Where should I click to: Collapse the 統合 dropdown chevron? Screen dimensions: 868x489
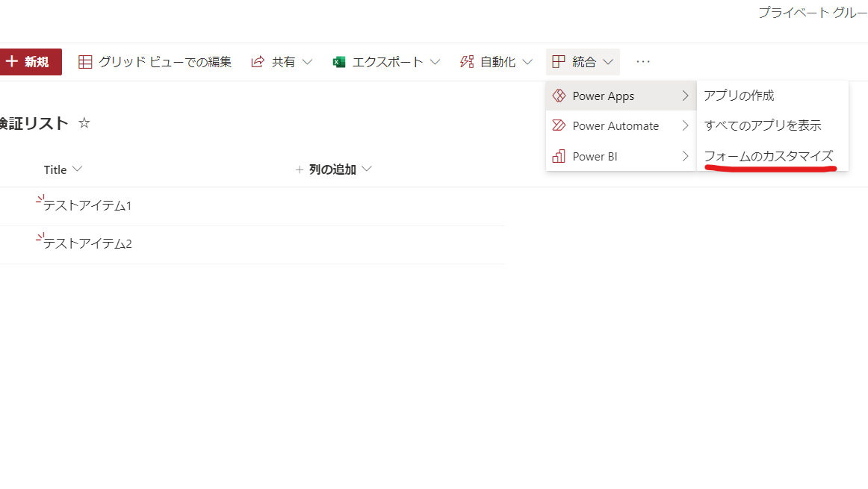[x=608, y=62]
